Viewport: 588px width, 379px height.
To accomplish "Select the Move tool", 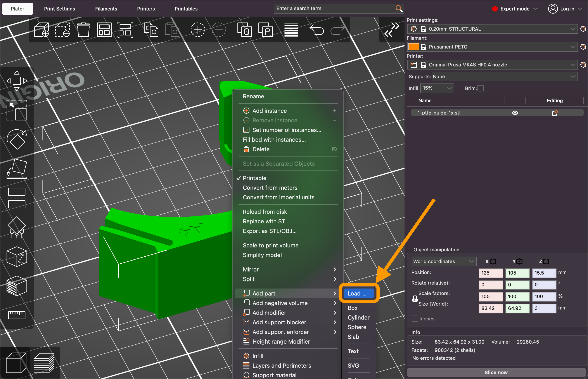I will point(17,81).
